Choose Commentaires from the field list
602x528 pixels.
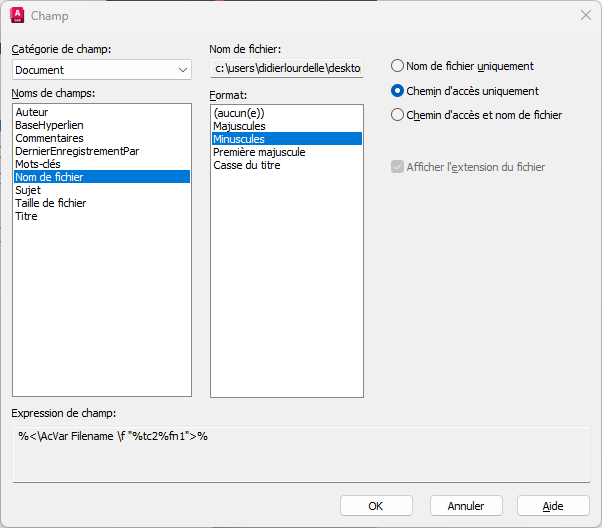(x=102, y=138)
